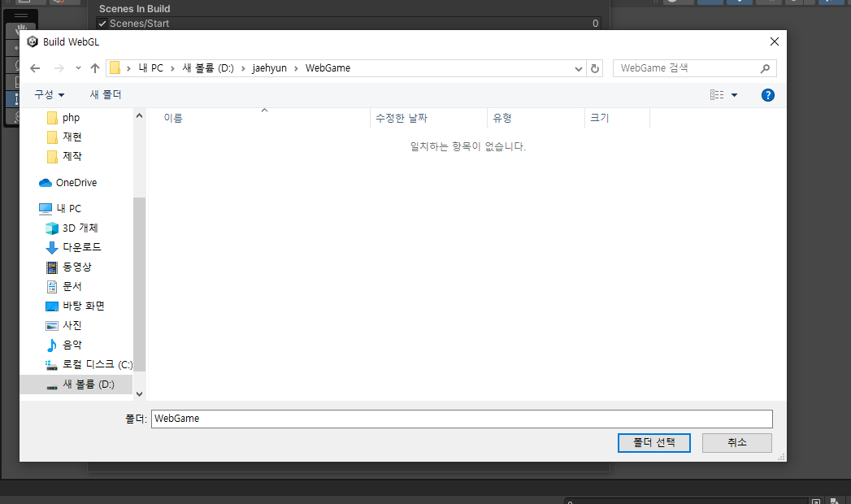Click the 폴더 name input field

(462, 419)
